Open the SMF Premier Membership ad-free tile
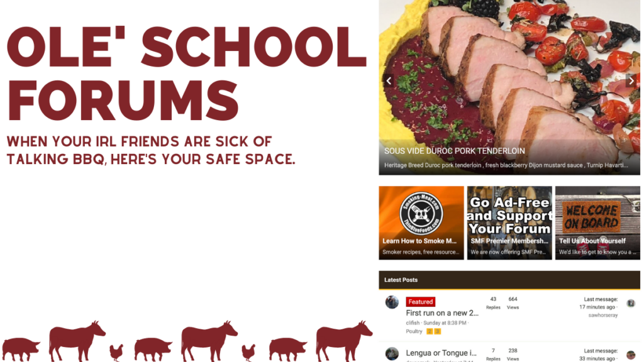644x362 pixels. 509,223
